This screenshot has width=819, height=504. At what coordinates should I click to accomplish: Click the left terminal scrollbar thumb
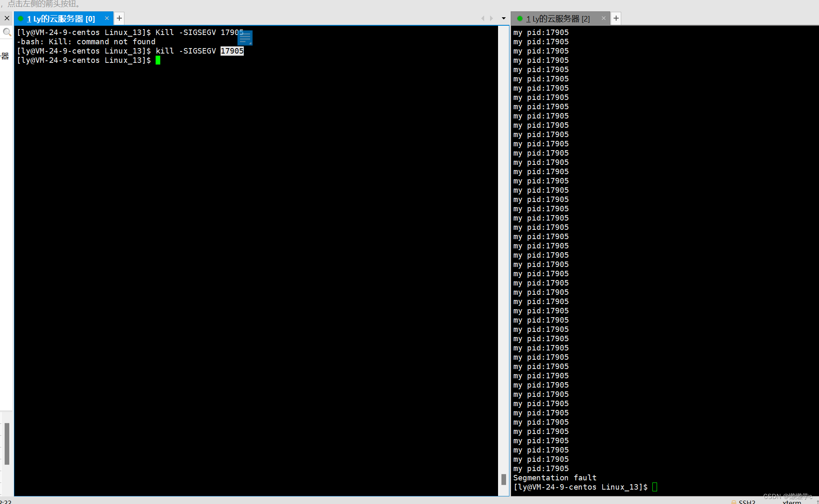pos(504,479)
